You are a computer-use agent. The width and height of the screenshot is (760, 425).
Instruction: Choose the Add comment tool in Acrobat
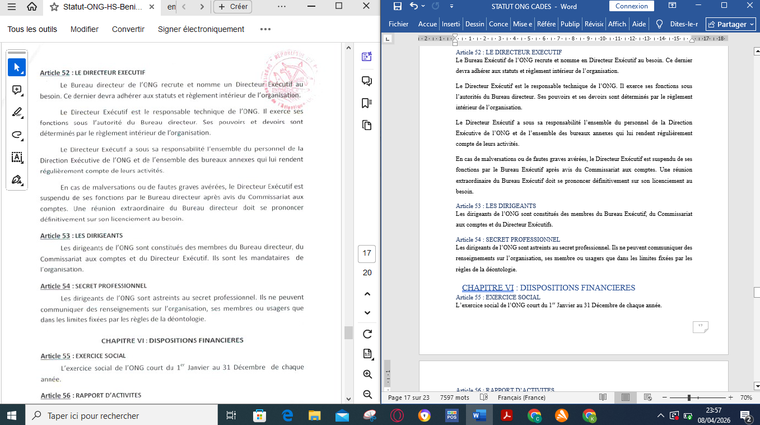tap(17, 90)
